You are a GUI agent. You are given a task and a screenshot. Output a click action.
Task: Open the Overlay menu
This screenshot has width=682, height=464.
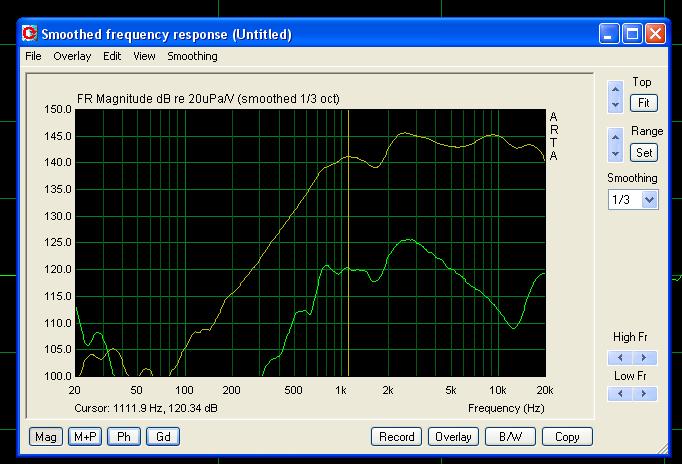[72, 56]
